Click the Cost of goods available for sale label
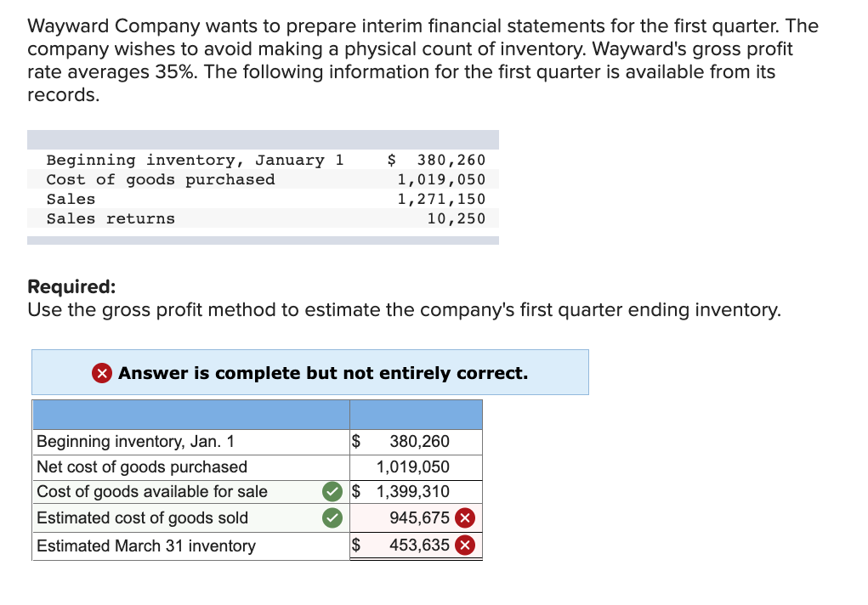The width and height of the screenshot is (868, 605). click(x=151, y=491)
